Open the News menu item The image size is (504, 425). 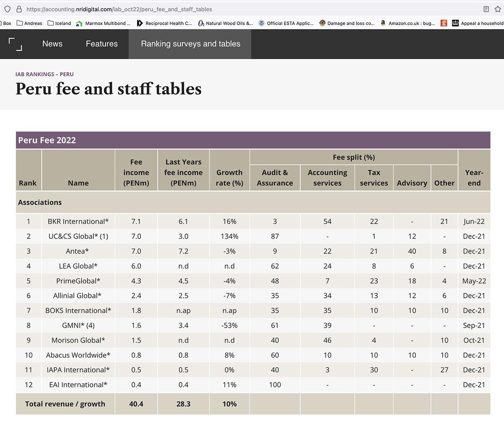(53, 44)
